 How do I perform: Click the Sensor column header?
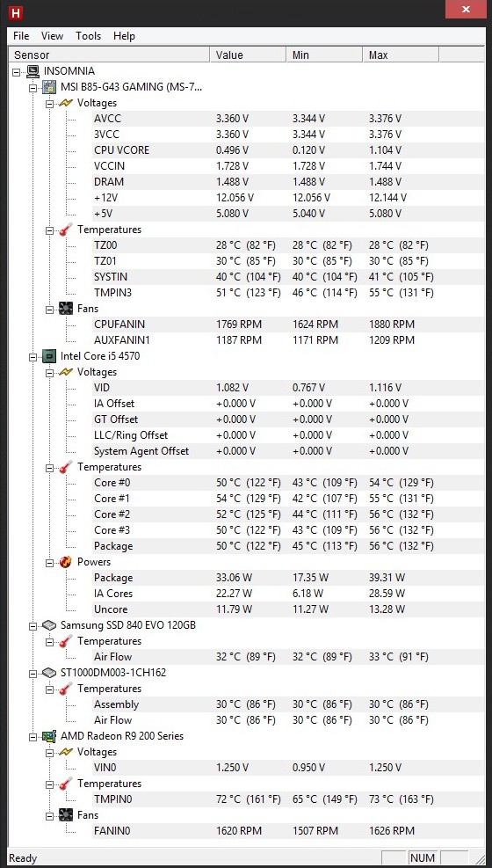110,55
